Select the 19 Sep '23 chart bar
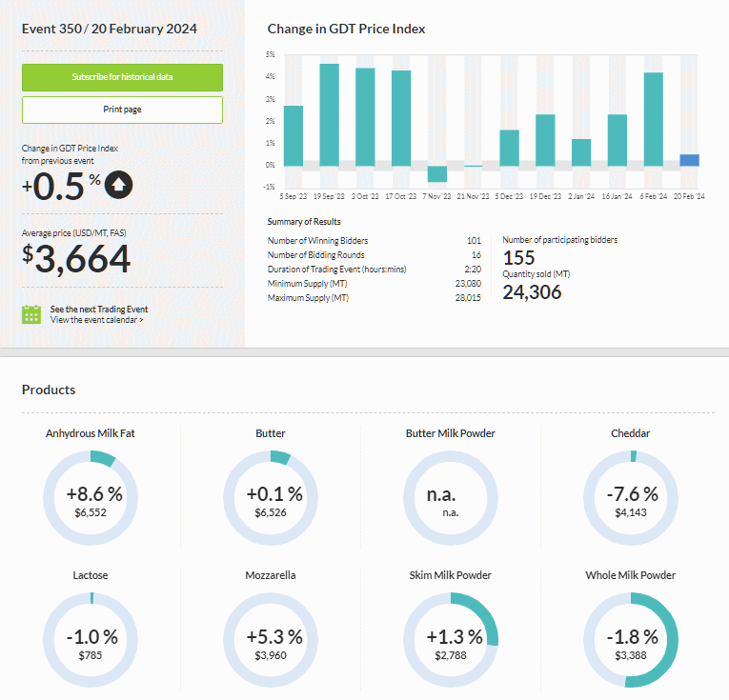Viewport: 729px width, 700px height. point(329,115)
